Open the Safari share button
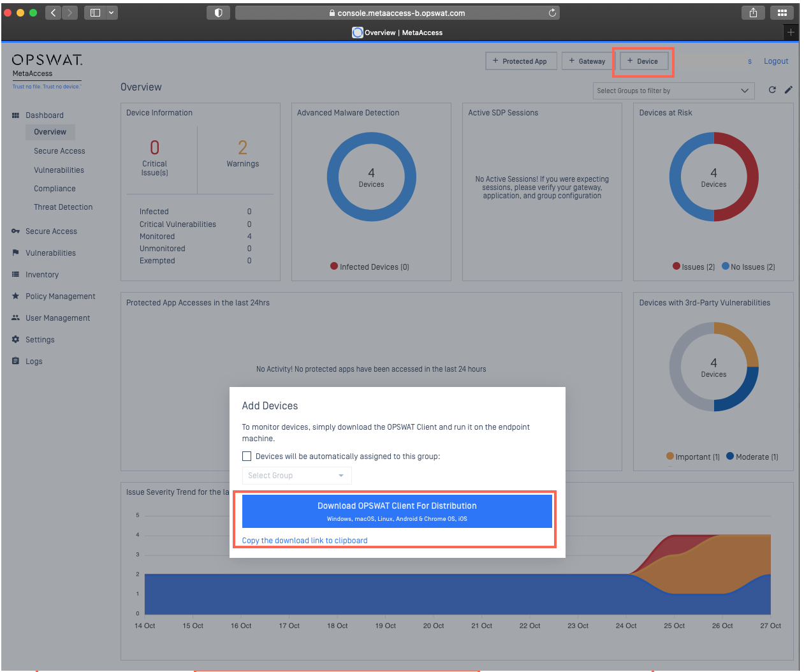 click(753, 13)
